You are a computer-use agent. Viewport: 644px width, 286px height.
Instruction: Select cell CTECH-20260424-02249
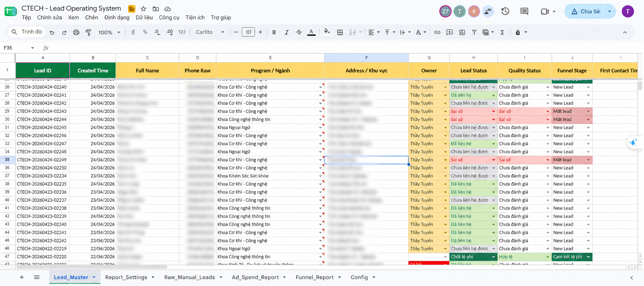43,160
